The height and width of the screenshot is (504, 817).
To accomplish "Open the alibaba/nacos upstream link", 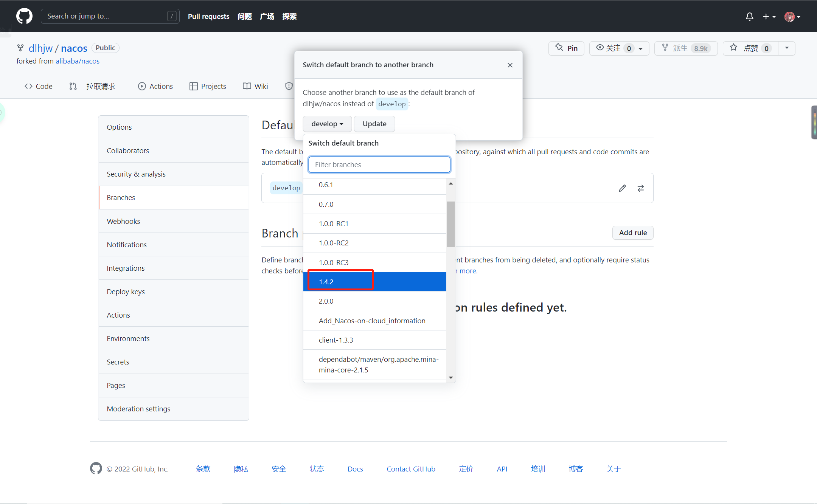I will (78, 61).
